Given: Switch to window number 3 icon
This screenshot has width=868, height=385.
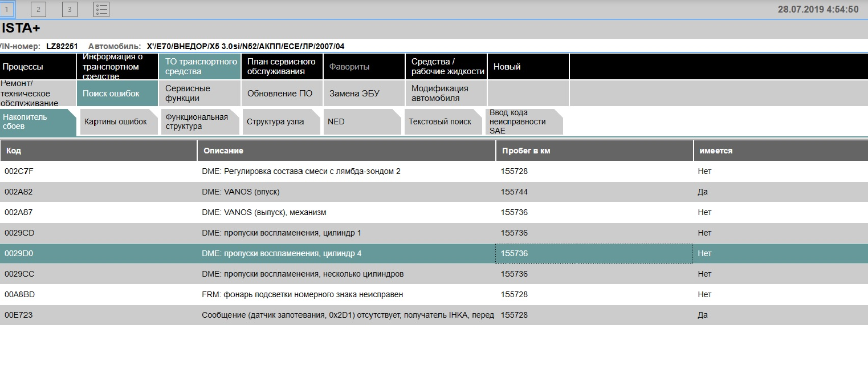Looking at the screenshot, I should click(x=70, y=9).
